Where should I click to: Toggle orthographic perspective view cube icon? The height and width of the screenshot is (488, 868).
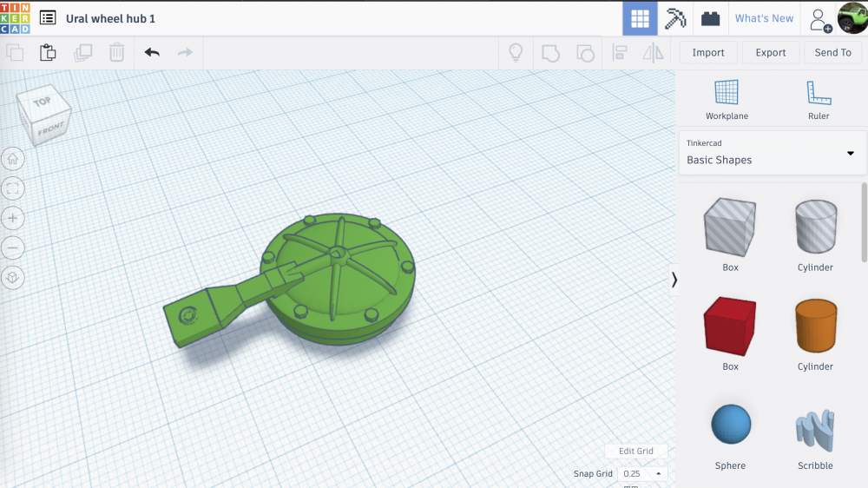[x=13, y=278]
